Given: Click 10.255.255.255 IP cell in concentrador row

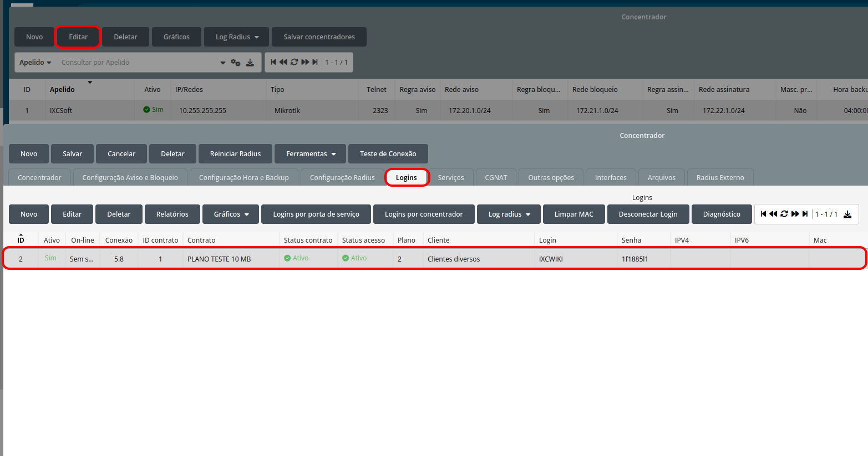Looking at the screenshot, I should click(219, 110).
